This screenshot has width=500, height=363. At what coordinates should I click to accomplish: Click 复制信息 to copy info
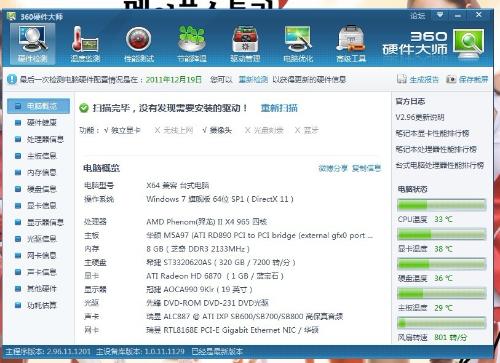click(366, 168)
